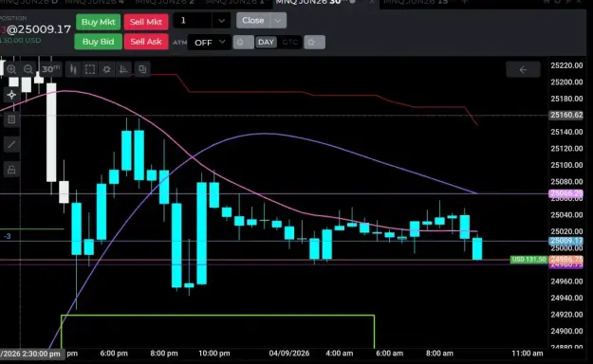
Task: Click the 25100.00 price axis label
Action: tap(566, 165)
